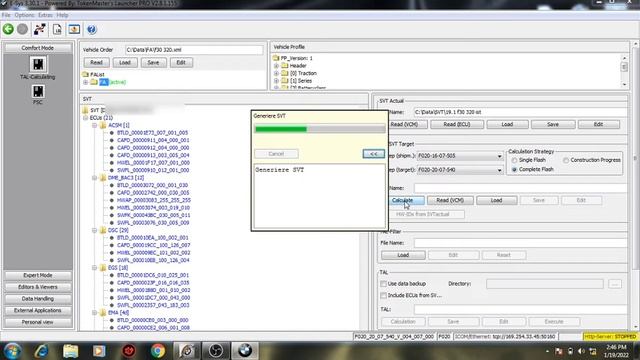Click the volume speaker tray icon
Screen dimensions: 640x360
click(582, 351)
